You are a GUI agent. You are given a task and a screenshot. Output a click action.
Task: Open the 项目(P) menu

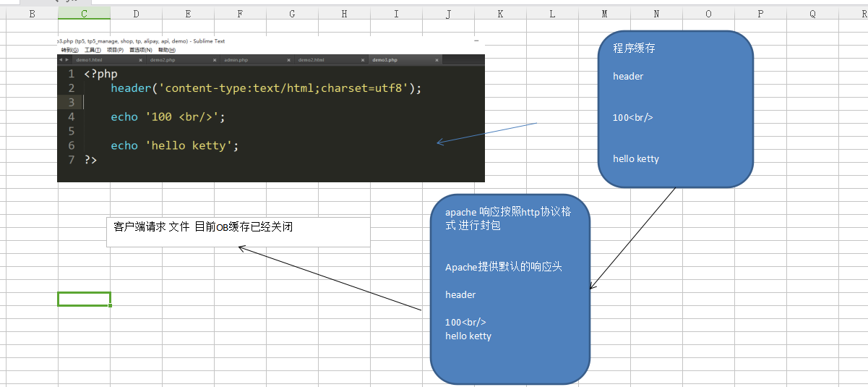tap(115, 50)
